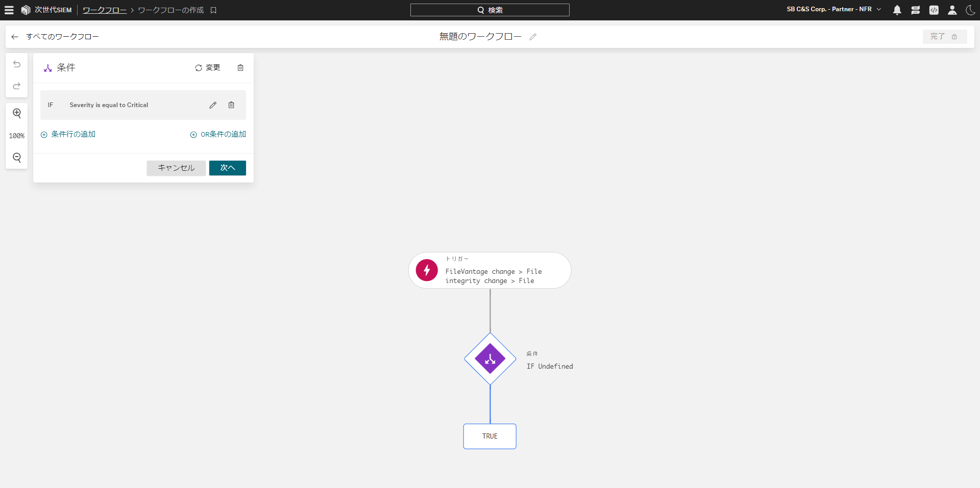
Task: Open the developer code icon
Action: pos(934,10)
